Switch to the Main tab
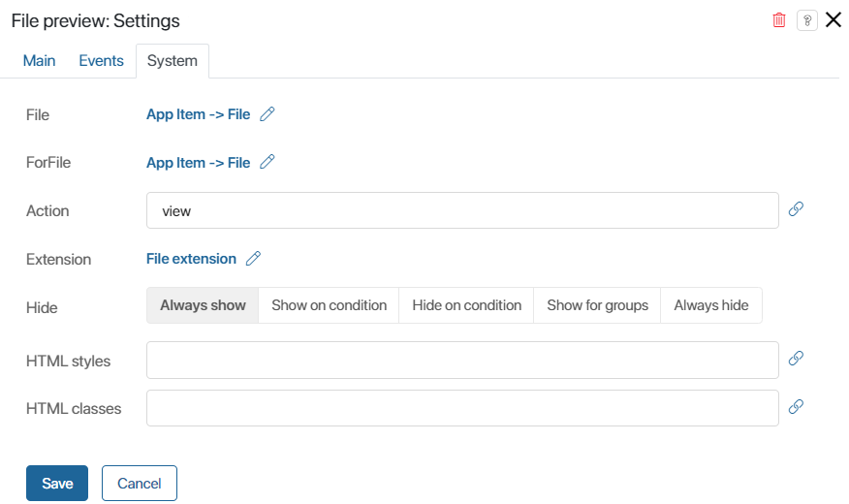 39,61
